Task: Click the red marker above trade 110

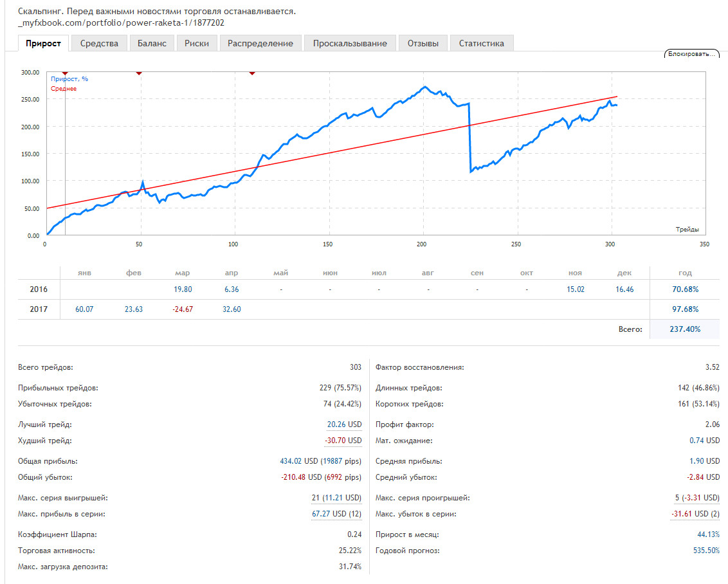Action: [252, 73]
